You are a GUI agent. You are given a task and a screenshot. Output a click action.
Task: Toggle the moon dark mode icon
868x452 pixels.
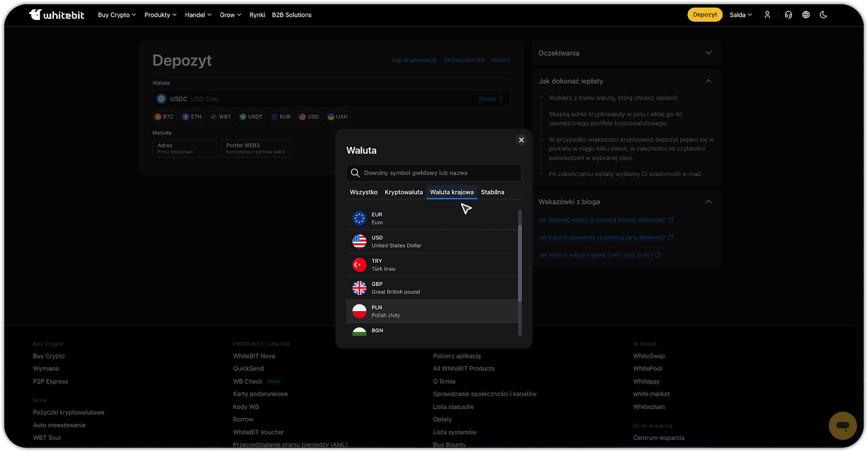[x=824, y=15]
